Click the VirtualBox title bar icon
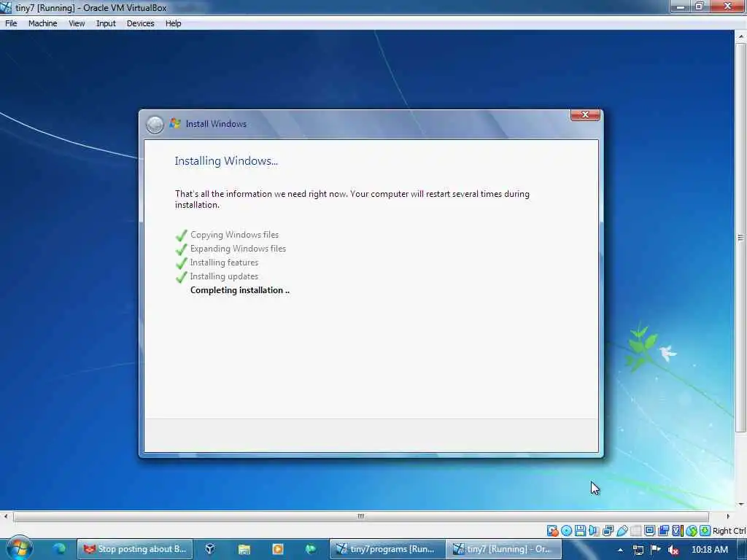The width and height of the screenshot is (747, 560). [6, 7]
